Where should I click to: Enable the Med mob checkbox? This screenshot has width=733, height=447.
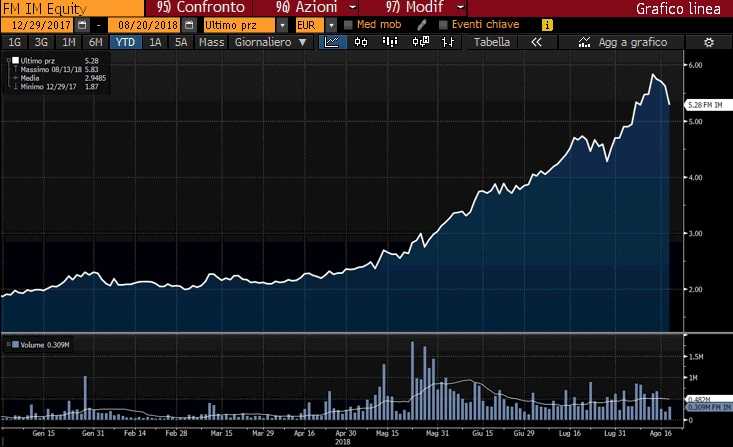[x=348, y=25]
